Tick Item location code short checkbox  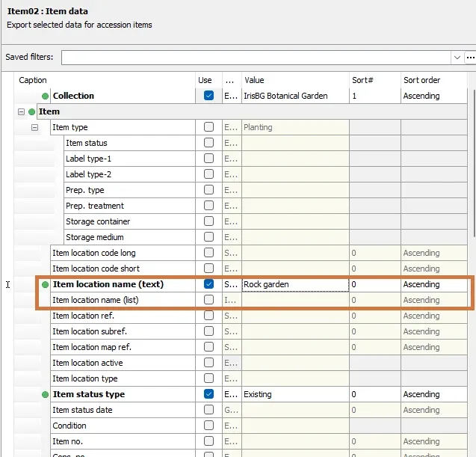tap(208, 269)
